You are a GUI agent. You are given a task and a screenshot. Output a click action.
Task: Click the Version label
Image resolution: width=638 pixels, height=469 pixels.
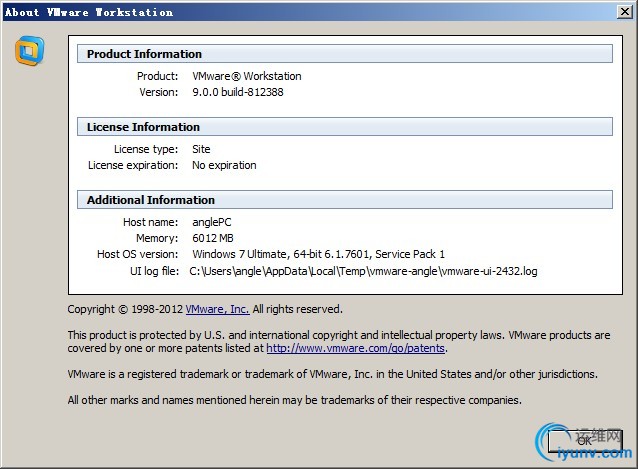159,92
